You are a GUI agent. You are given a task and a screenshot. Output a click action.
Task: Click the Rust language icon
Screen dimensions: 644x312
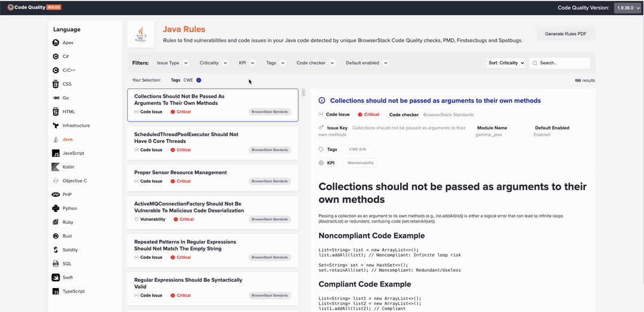[x=55, y=236]
